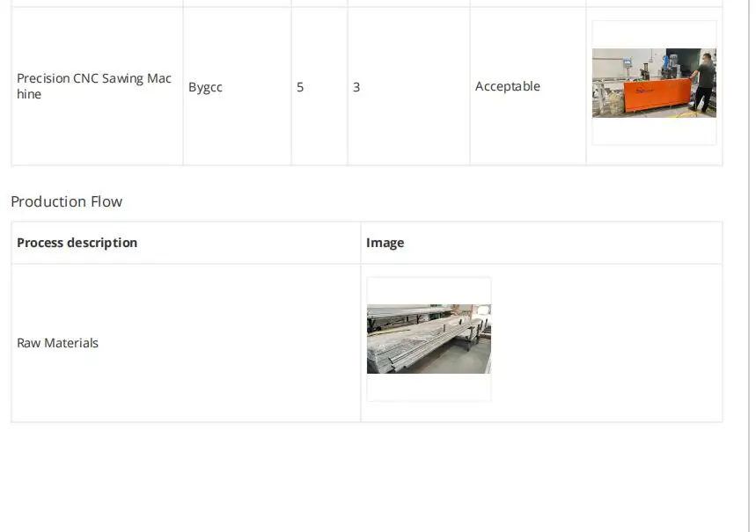Viewport: 756px width, 532px height.
Task: Click the "Acceptable" condition cell
Action: (508, 86)
